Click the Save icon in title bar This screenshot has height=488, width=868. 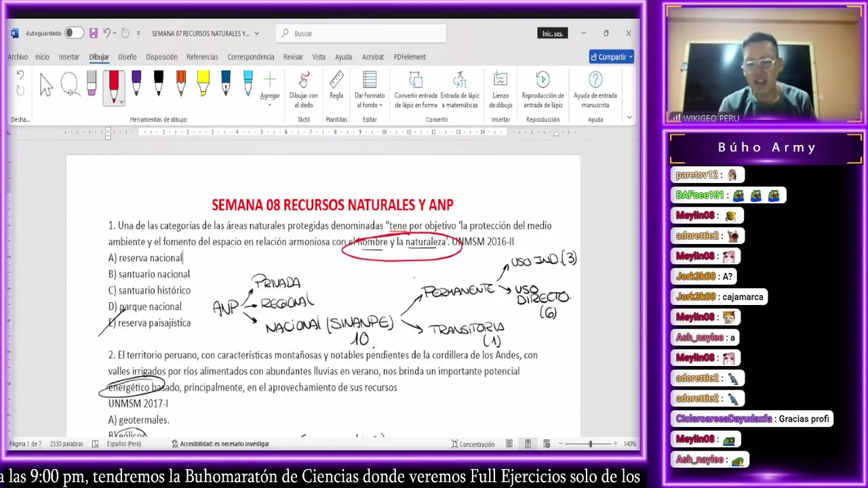tap(94, 33)
